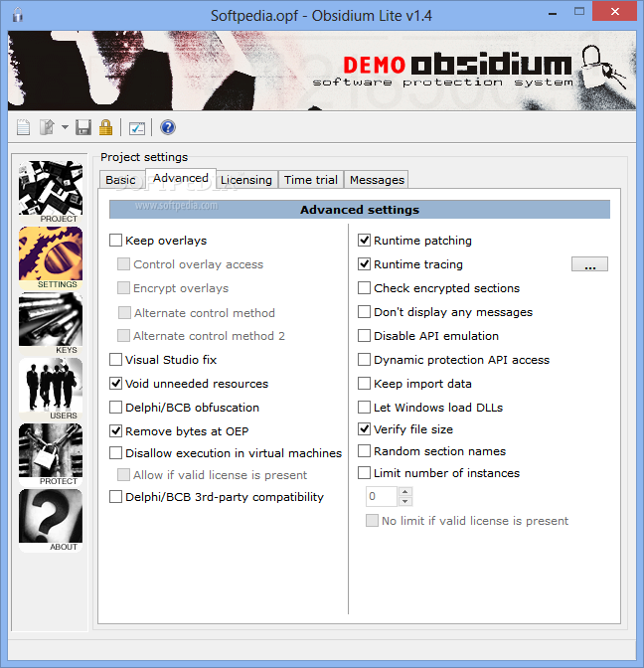Viewport: 644px width, 668px height.
Task: Enable Disable API emulation option
Action: (x=364, y=336)
